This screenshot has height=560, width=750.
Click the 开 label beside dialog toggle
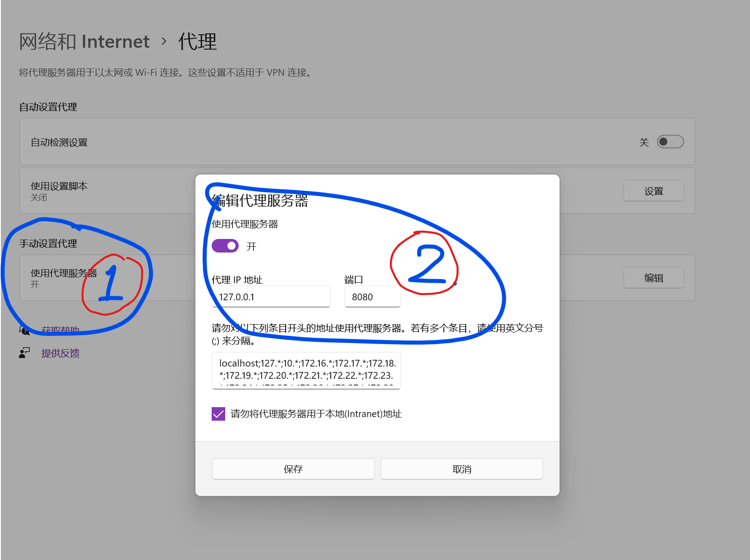(251, 247)
